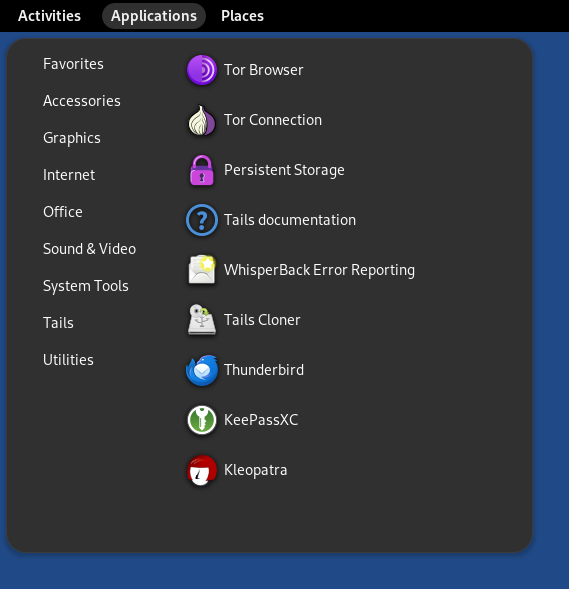The image size is (569, 589).
Task: Show Sound & Video applications
Action: (89, 249)
